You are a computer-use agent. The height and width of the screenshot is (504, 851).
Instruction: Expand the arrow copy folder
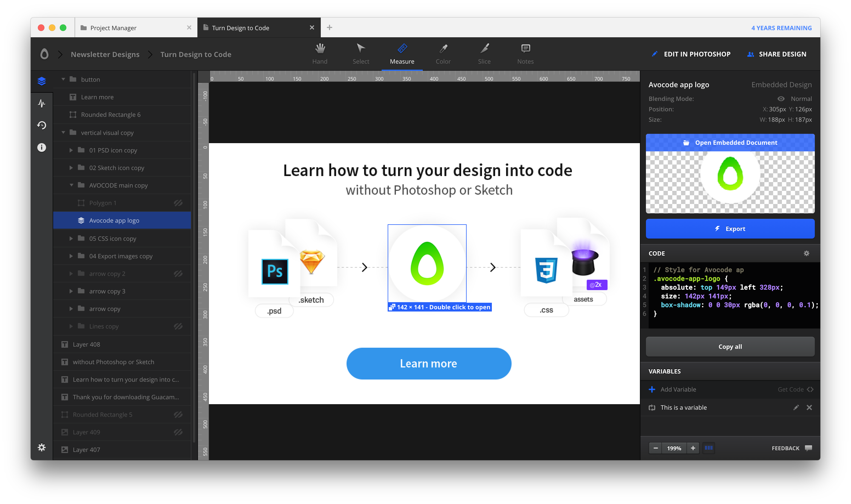(x=71, y=309)
